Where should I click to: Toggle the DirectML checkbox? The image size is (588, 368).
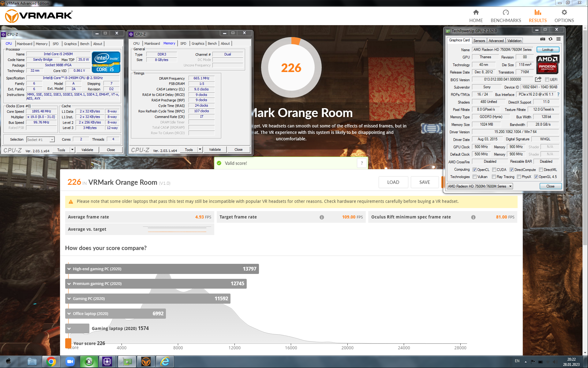tap(541, 170)
